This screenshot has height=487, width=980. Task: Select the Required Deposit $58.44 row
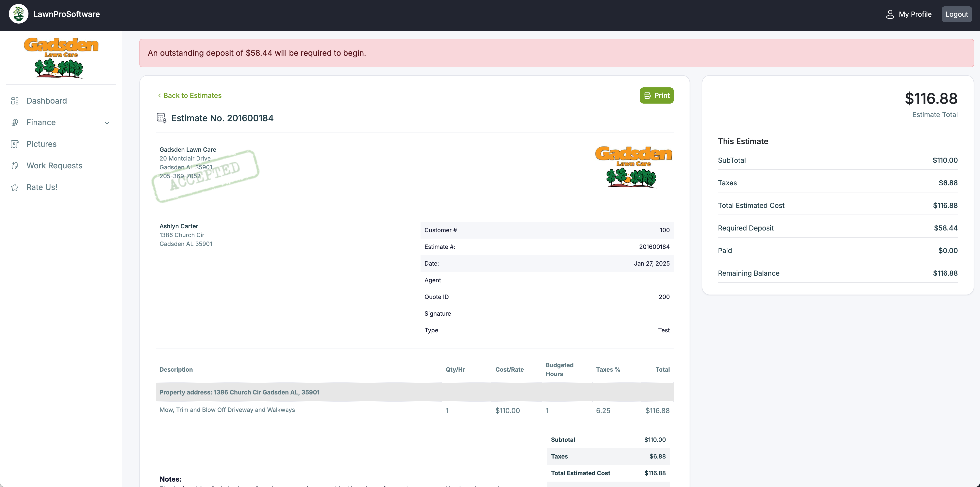pyautogui.click(x=837, y=228)
